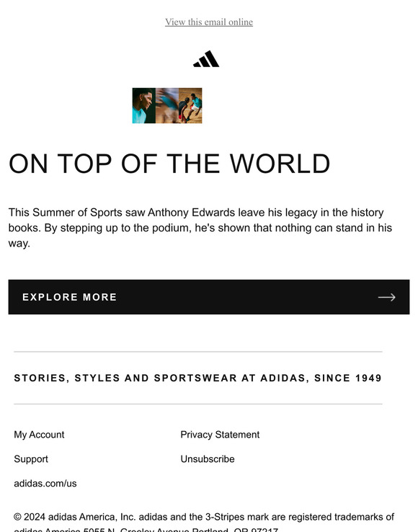Open the Support link
Screen dimensions: 418x532
pyautogui.click(x=31, y=459)
